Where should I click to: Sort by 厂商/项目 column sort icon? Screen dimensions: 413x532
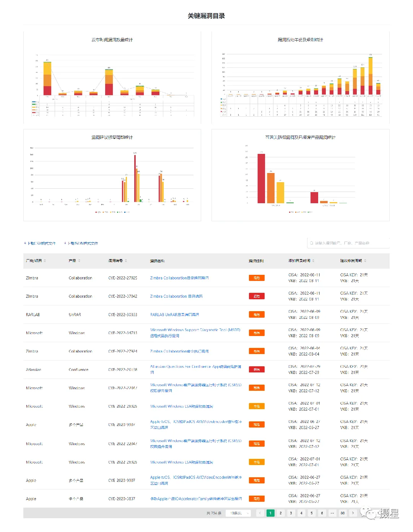tap(45, 261)
